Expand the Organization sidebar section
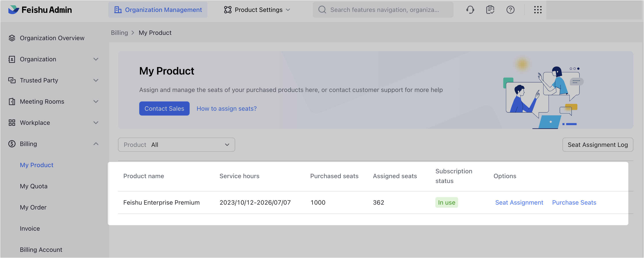Image resolution: width=644 pixels, height=258 pixels. 96,59
